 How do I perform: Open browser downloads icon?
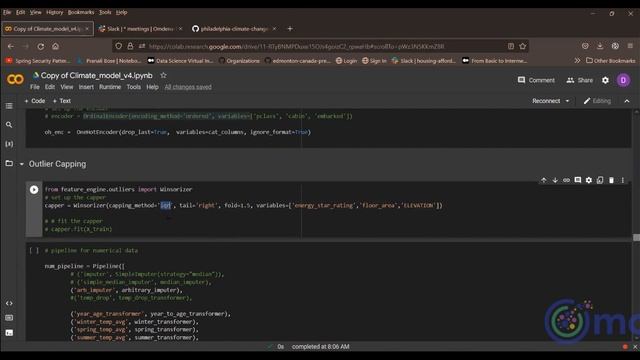[x=600, y=47]
